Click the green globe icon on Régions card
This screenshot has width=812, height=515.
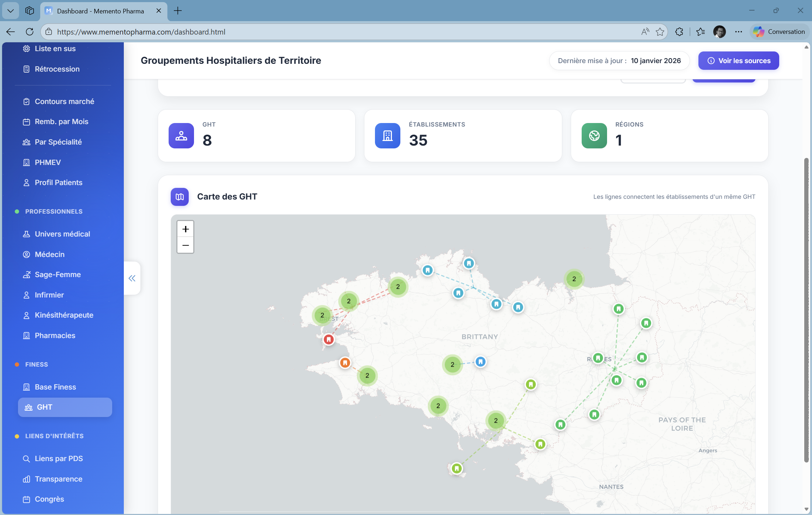tap(594, 136)
